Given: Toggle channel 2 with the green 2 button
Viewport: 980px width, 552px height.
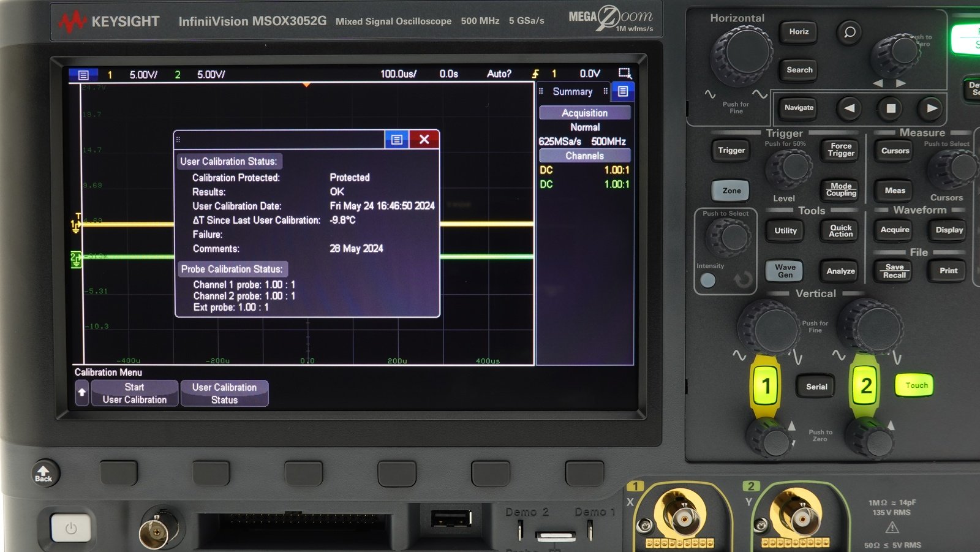Looking at the screenshot, I should tap(865, 387).
